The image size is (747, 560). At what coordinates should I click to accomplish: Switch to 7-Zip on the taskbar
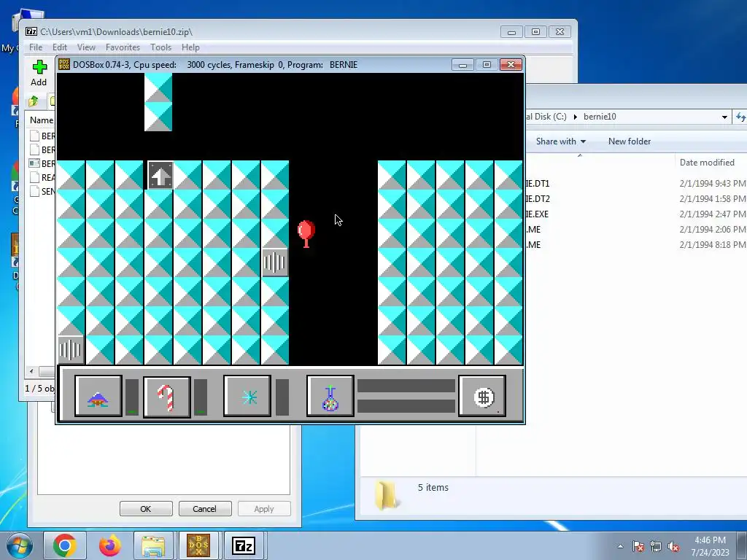tap(244, 545)
